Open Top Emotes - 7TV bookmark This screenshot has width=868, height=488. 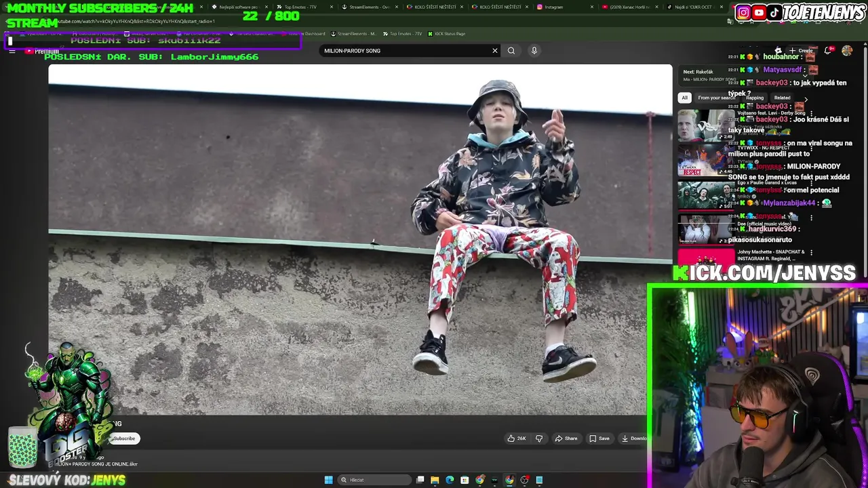tap(401, 34)
